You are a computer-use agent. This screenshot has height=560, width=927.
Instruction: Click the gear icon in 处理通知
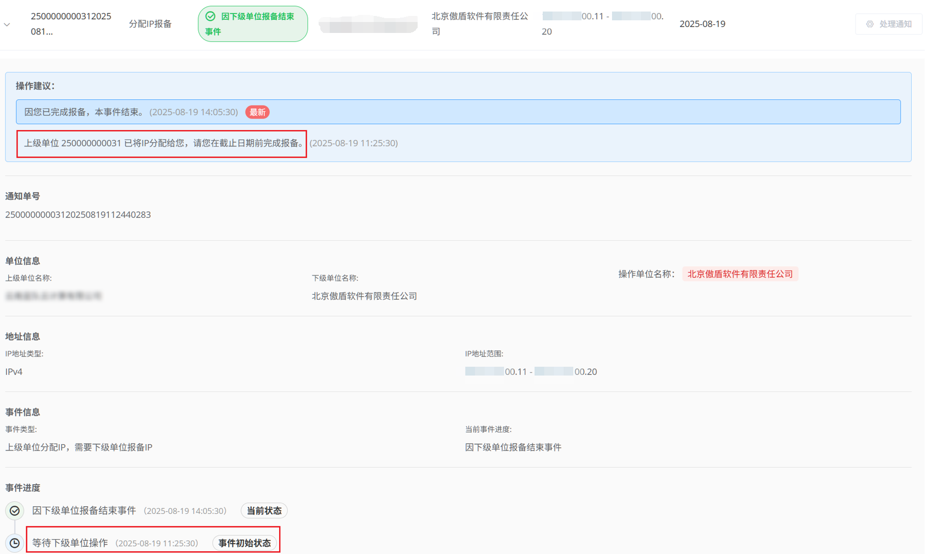870,24
